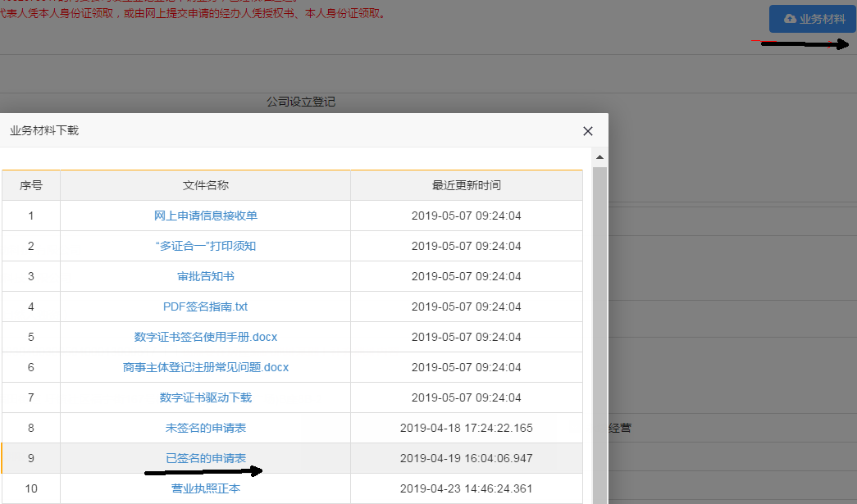The height and width of the screenshot is (504, 857).
Task: Click the dialog's vertical scrollbar track
Action: pyautogui.click(x=599, y=328)
